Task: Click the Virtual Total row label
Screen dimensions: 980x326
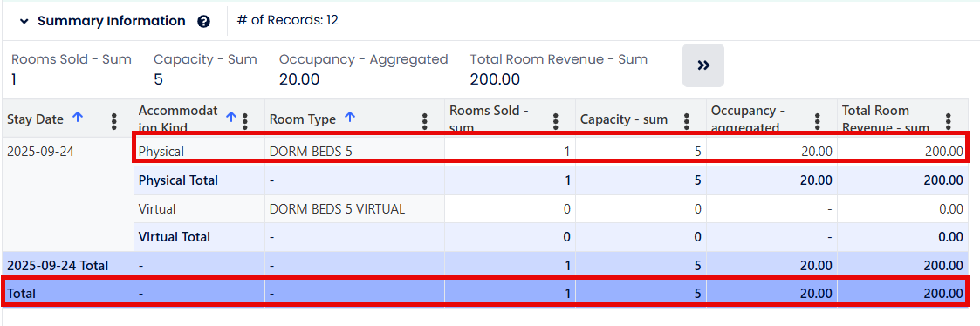Action: [x=175, y=237]
